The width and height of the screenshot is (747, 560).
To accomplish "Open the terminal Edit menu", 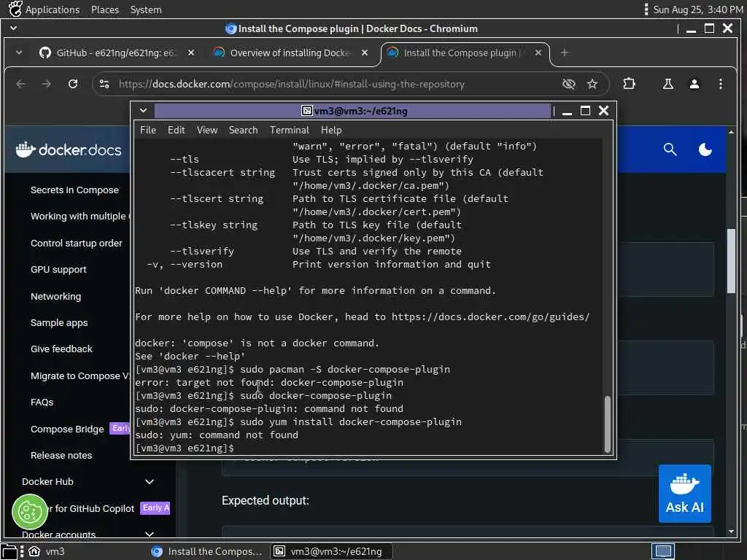I will 177,130.
